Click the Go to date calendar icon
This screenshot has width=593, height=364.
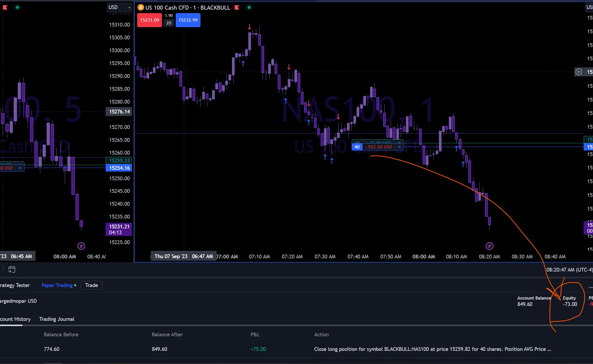[12, 269]
